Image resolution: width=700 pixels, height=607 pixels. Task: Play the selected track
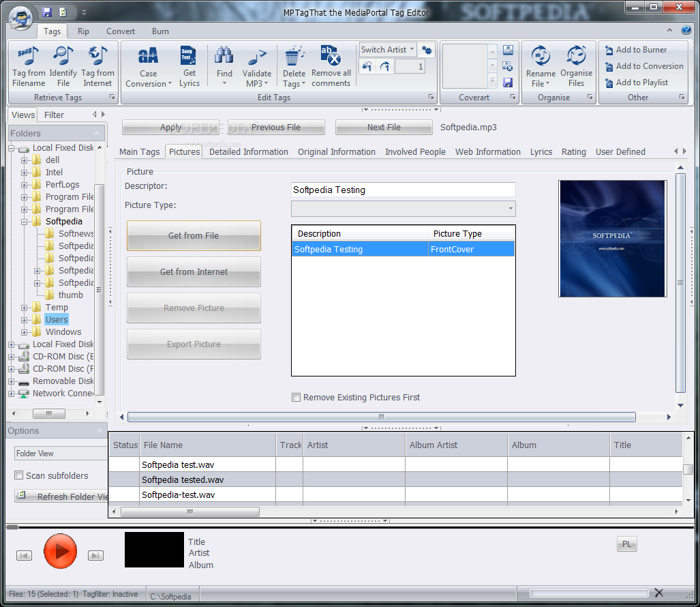click(60, 551)
